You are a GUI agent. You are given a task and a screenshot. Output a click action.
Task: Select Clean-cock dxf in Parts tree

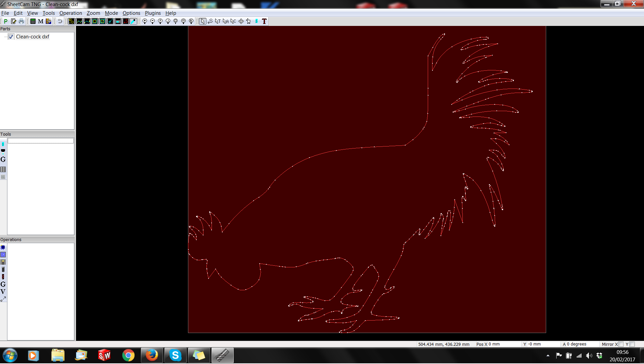click(33, 37)
